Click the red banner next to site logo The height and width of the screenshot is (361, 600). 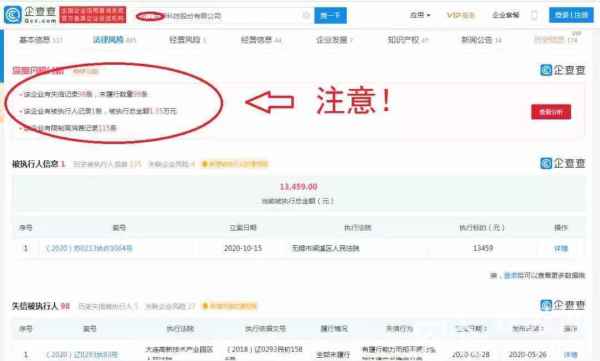93,15
